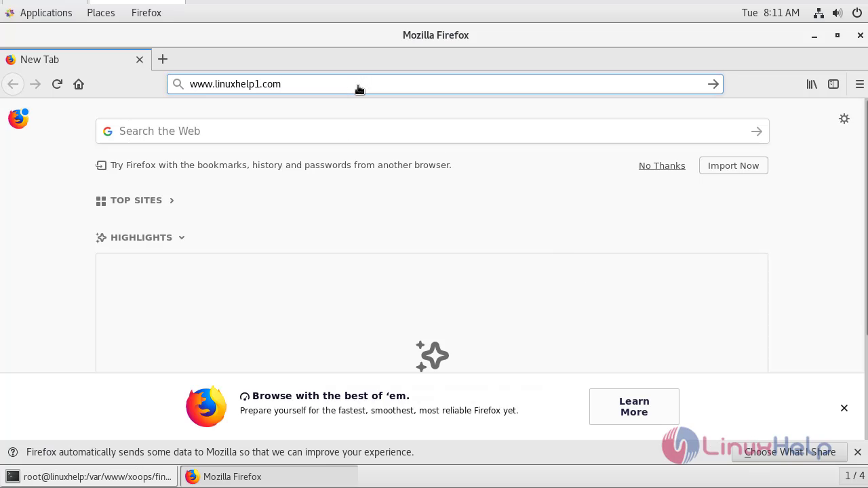Image resolution: width=868 pixels, height=488 pixels.
Task: Expand the Top Sites section
Action: point(172,201)
